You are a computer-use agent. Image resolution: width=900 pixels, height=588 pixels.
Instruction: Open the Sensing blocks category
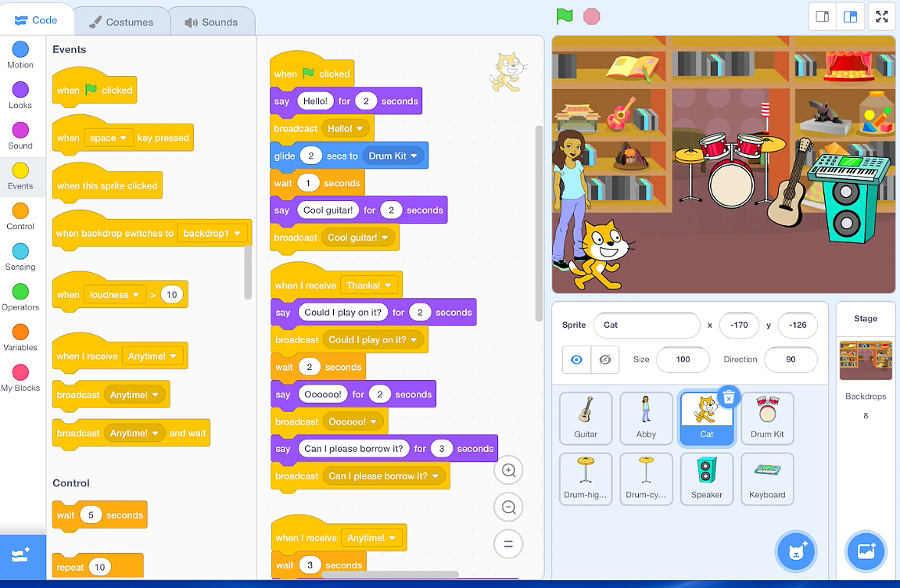[20, 256]
